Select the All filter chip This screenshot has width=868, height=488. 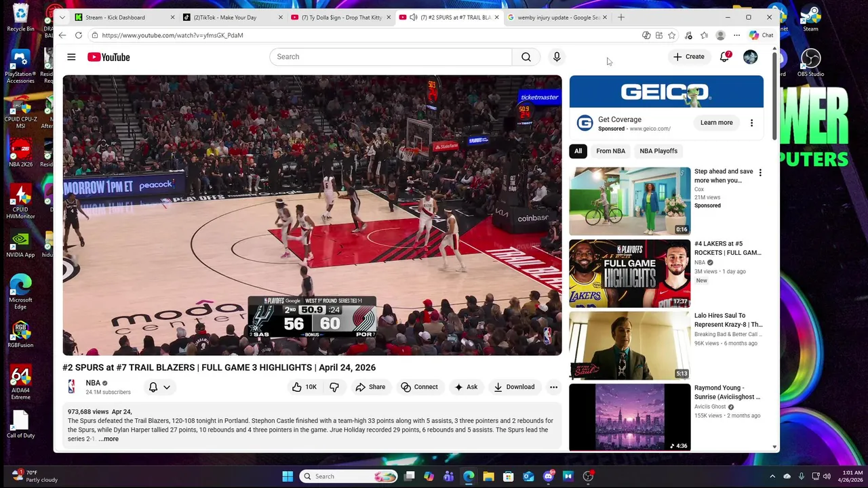578,151
